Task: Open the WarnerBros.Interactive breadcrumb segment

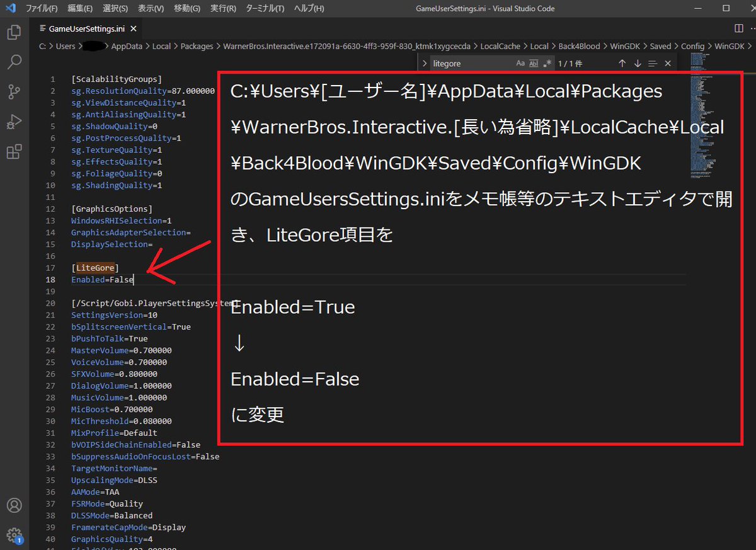Action: click(x=345, y=46)
